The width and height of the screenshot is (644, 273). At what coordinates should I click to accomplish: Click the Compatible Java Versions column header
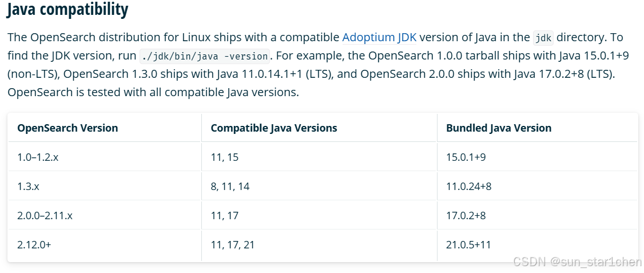(x=274, y=128)
